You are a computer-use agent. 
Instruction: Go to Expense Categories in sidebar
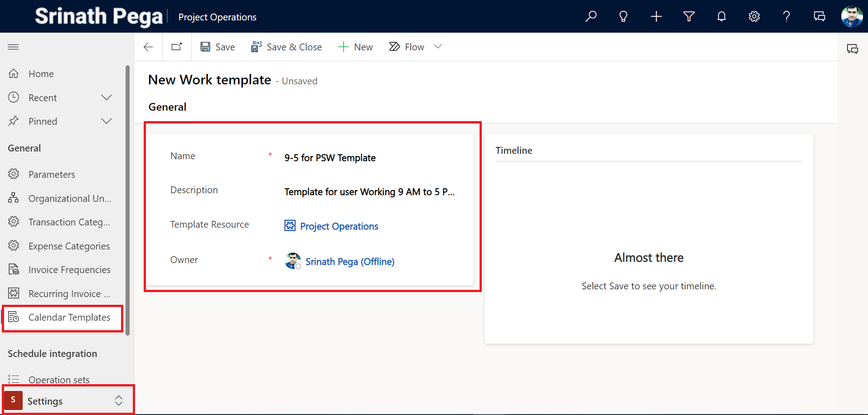(69, 246)
